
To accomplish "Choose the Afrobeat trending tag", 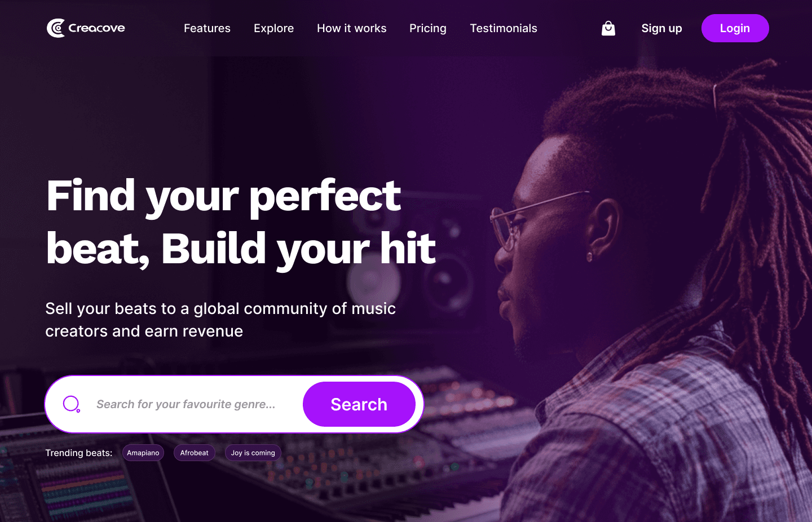I will 195,453.
